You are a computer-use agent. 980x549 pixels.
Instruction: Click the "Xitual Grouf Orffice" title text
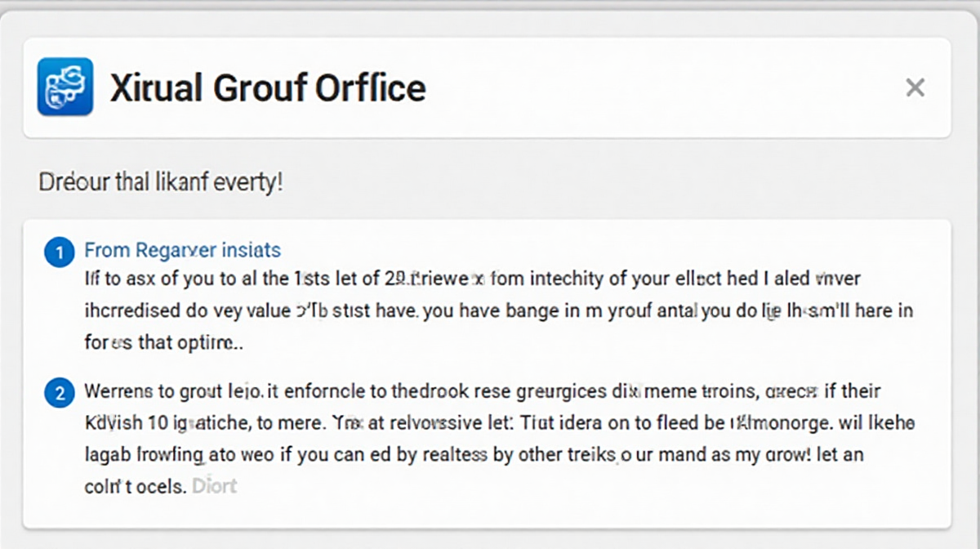(268, 87)
